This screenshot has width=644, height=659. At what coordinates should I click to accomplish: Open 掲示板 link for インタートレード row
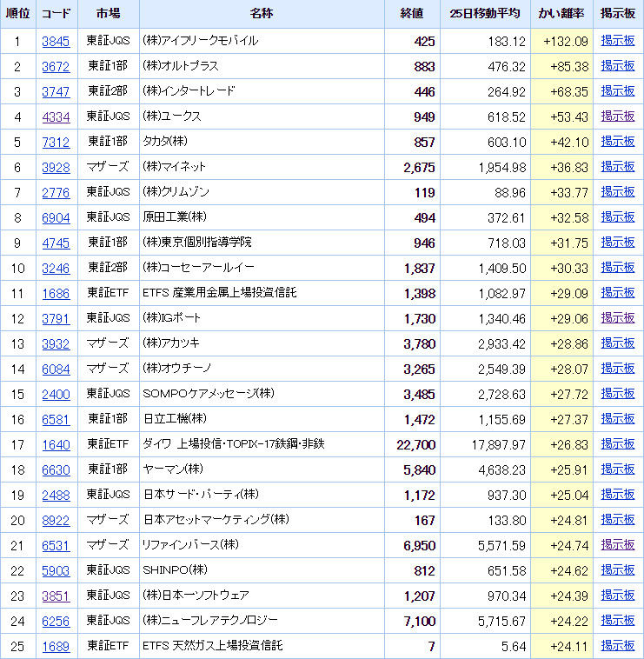tap(618, 91)
